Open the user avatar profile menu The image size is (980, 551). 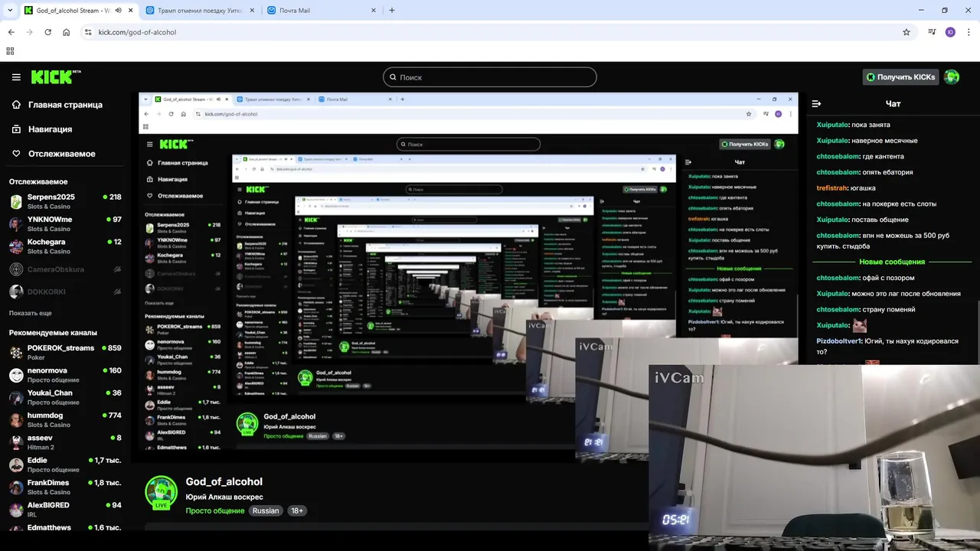(x=952, y=77)
